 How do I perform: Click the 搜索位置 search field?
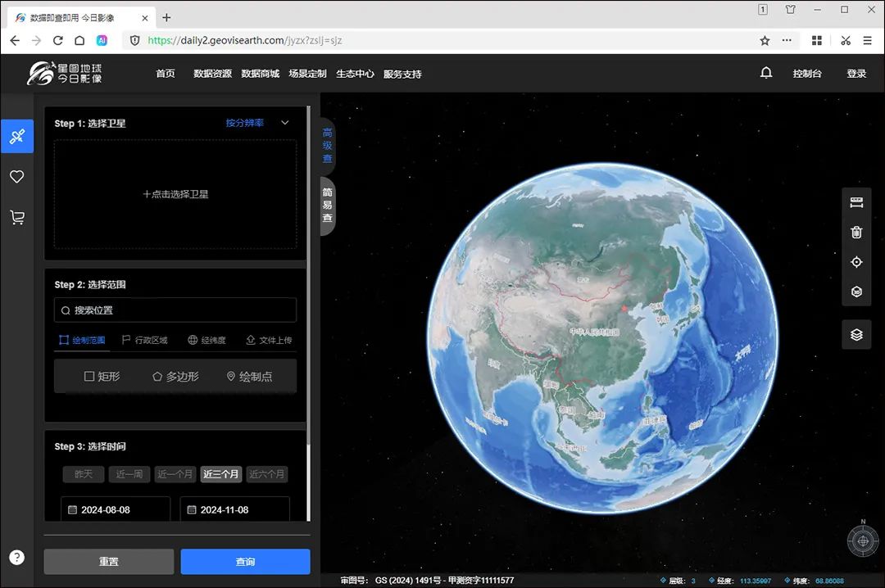click(x=175, y=310)
